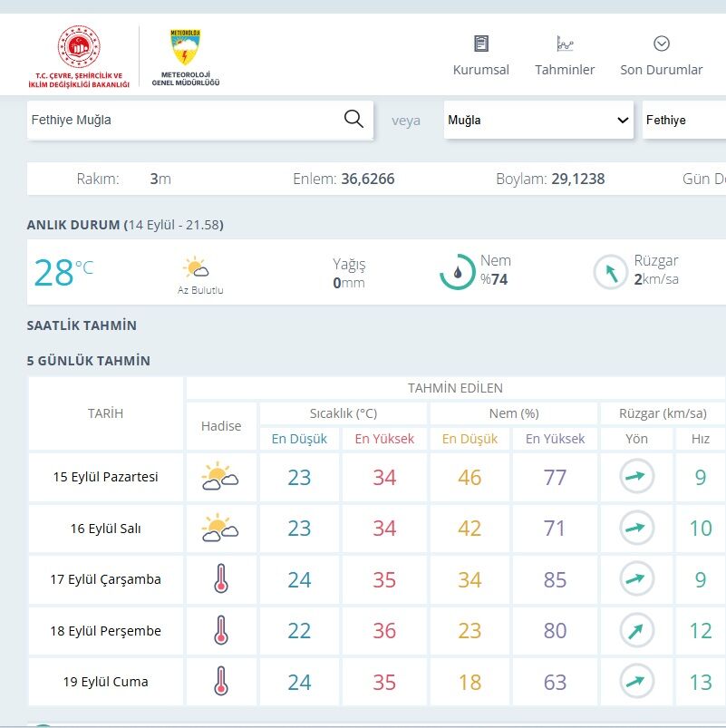Image resolution: width=726 pixels, height=728 pixels.
Task: Click the 17 Eylül Çarşamba thermometer icon
Action: (x=221, y=578)
